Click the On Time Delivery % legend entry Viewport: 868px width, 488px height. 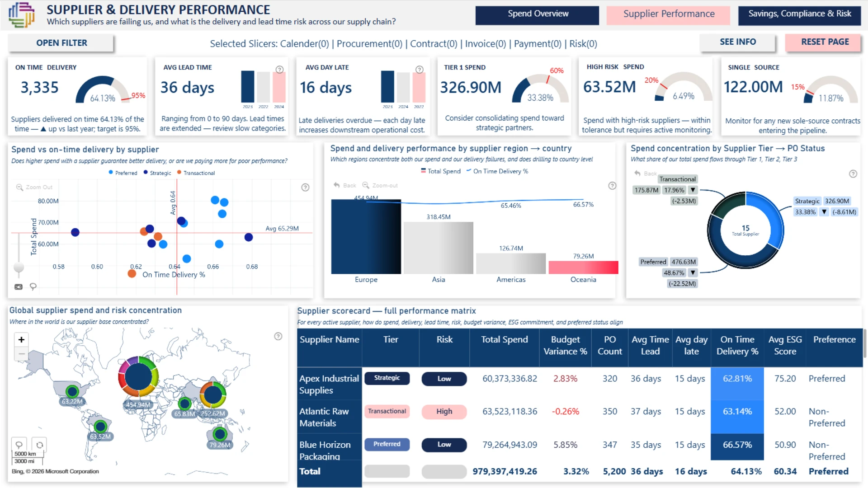point(497,171)
